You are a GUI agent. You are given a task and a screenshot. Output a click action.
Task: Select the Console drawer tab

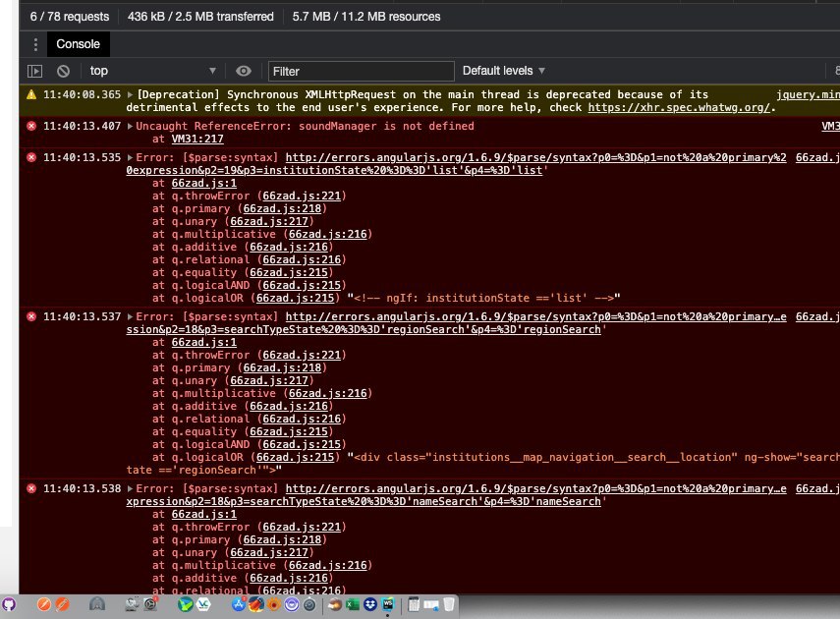pyautogui.click(x=79, y=44)
